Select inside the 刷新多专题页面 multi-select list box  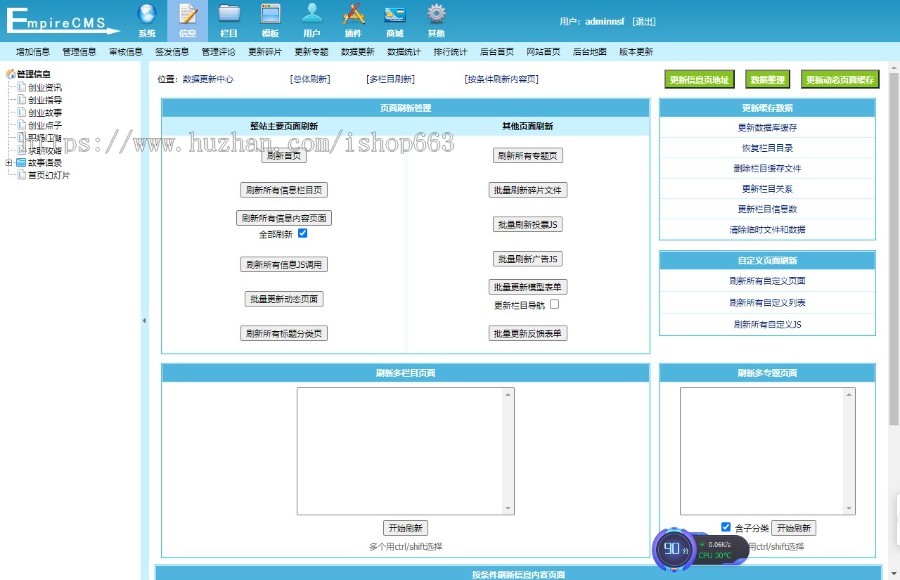click(762, 451)
